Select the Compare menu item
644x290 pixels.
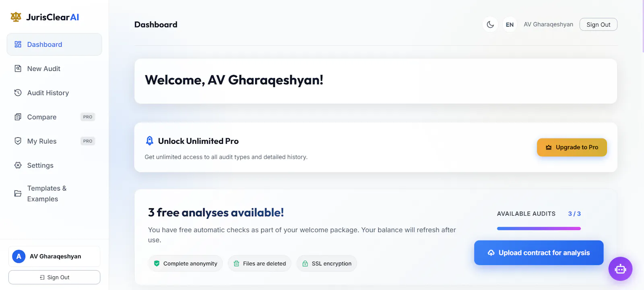54,117
